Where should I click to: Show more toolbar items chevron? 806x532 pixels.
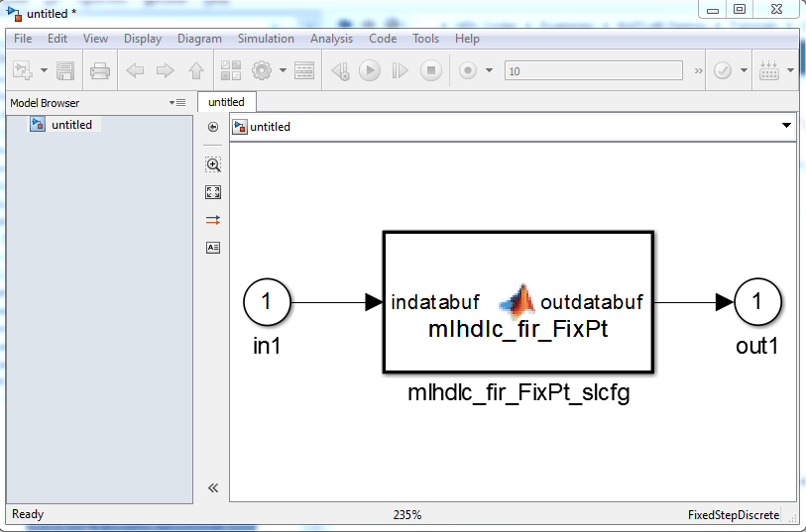[x=698, y=71]
